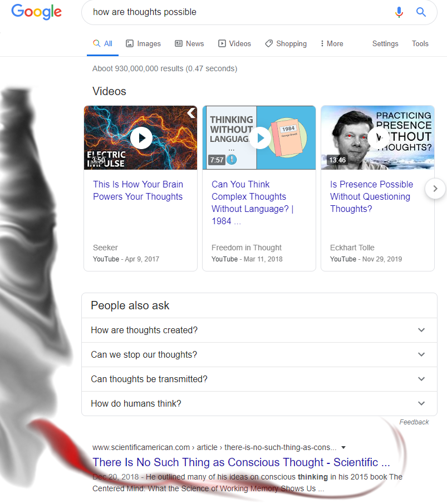This screenshot has width=447, height=504.
Task: Play the Electric Impulse video thumbnail
Action: 140,137
